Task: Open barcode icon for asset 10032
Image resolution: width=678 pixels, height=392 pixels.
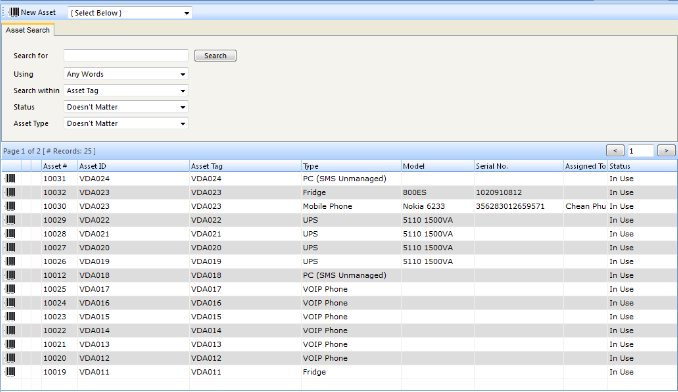Action: (11, 192)
